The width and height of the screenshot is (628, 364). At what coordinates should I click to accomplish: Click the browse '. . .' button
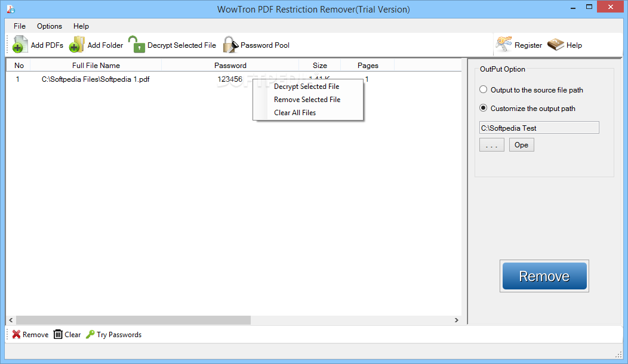[x=492, y=145]
